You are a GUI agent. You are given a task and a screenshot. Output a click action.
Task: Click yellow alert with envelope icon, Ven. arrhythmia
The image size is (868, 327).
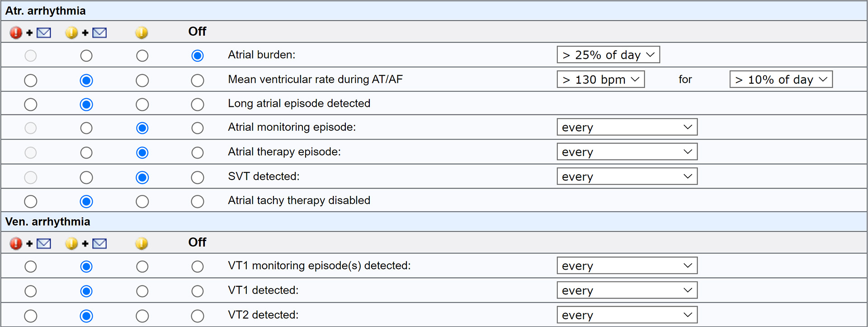point(71,243)
